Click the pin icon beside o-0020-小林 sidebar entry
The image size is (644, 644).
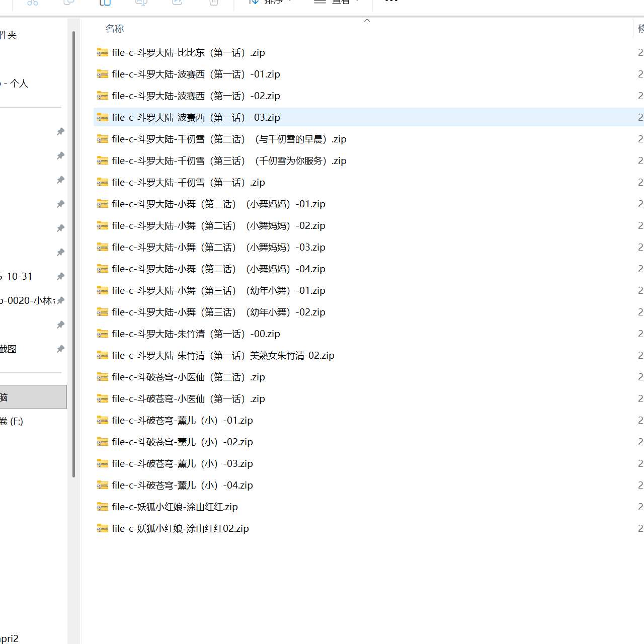tap(60, 300)
